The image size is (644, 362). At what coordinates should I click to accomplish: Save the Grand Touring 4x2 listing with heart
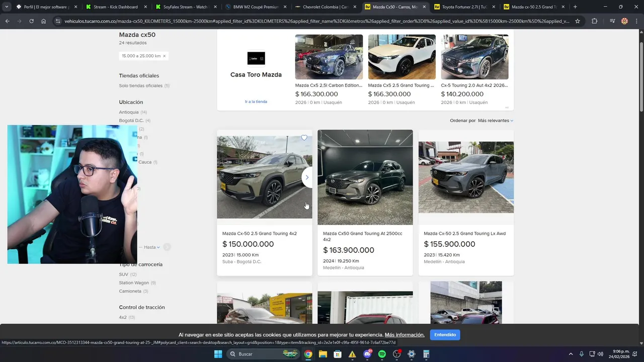[x=304, y=138]
